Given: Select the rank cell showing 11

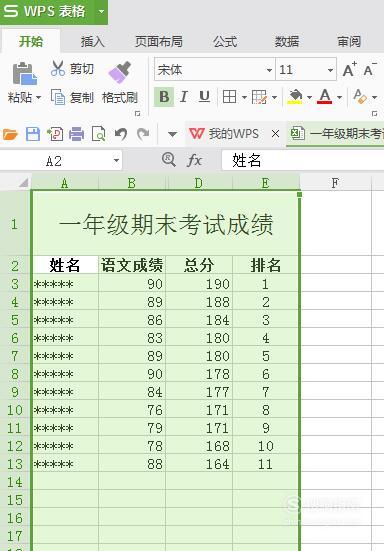Looking at the screenshot, I should pos(265,464).
